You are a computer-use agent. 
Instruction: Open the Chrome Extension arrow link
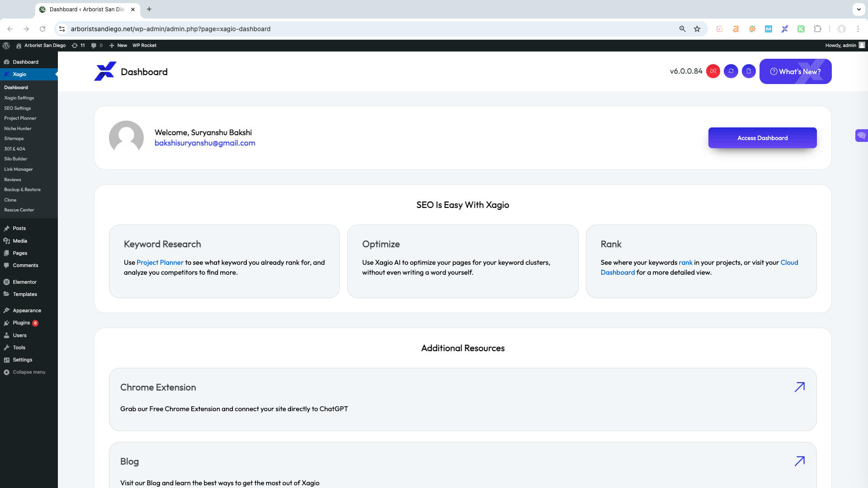[799, 387]
